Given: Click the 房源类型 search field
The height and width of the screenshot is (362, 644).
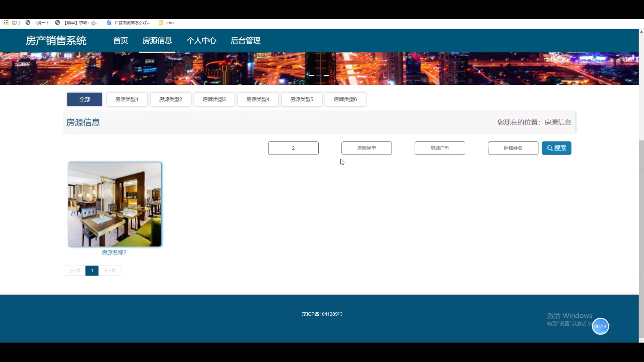Looking at the screenshot, I should point(366,148).
